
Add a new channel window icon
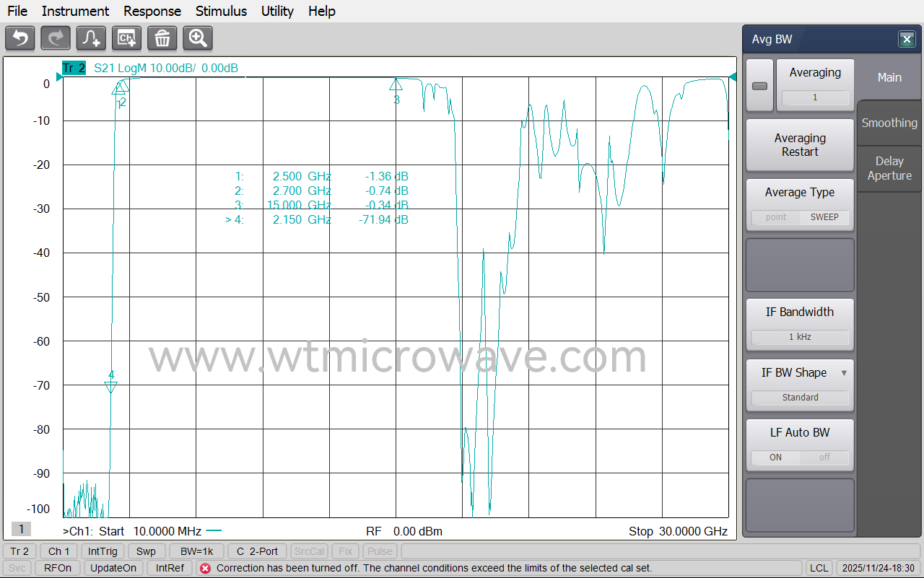tap(127, 38)
